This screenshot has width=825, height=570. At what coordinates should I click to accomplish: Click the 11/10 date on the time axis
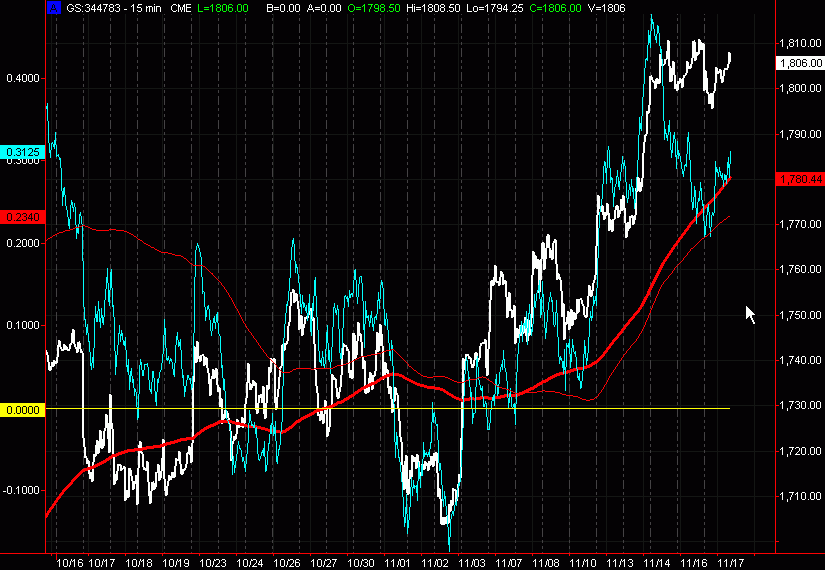583,563
